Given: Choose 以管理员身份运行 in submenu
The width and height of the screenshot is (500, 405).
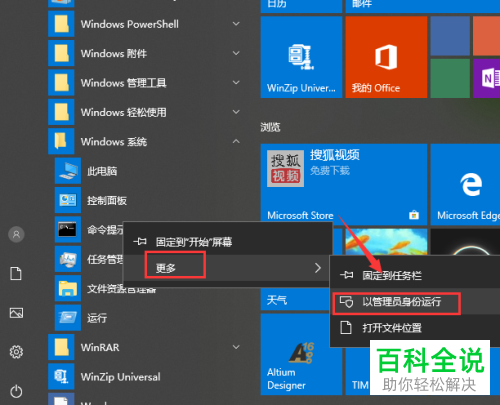Looking at the screenshot, I should tap(415, 302).
